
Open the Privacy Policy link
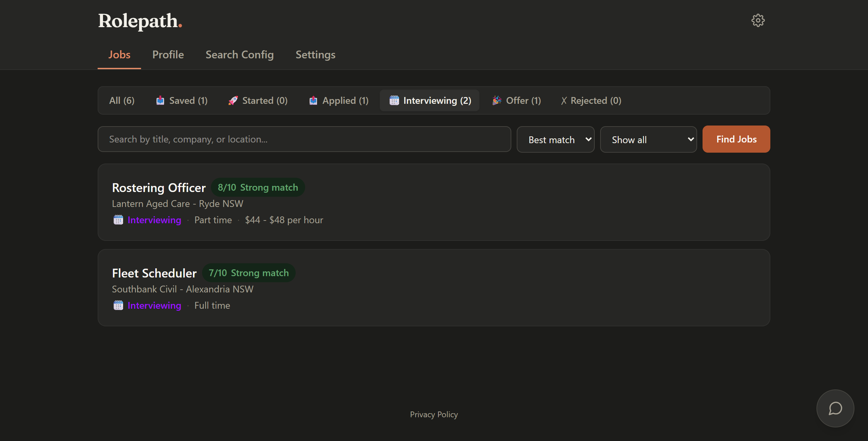pos(434,415)
